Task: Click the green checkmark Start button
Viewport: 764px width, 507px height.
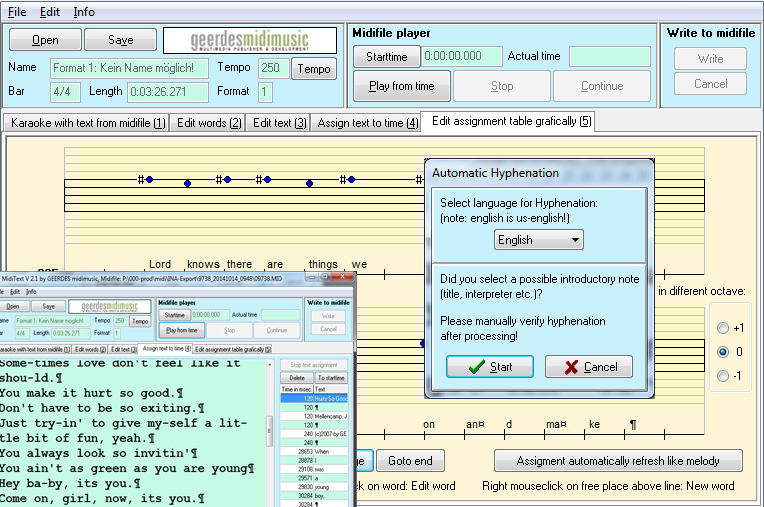Action: pos(491,367)
